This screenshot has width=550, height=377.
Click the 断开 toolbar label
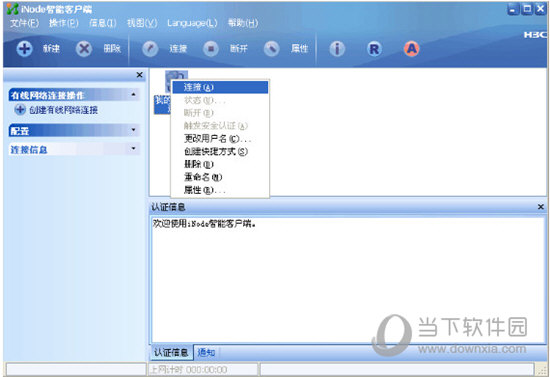[x=239, y=49]
